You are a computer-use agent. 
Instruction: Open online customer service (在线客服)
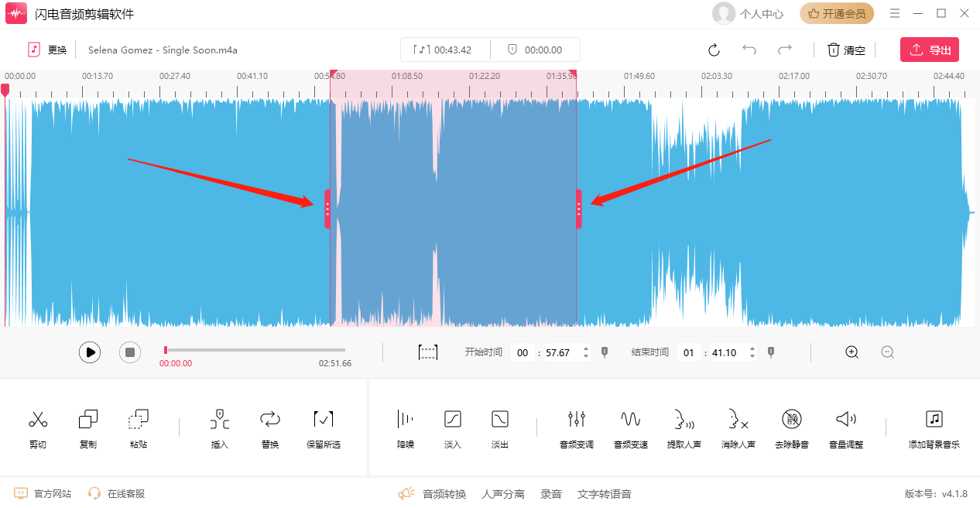(x=116, y=493)
